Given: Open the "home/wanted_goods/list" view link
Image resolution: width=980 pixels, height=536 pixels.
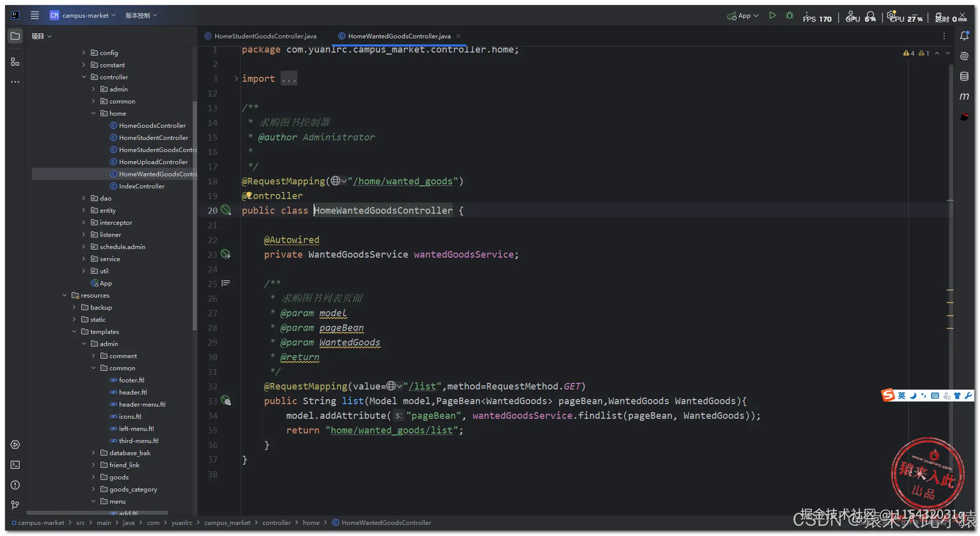Looking at the screenshot, I should coord(392,430).
